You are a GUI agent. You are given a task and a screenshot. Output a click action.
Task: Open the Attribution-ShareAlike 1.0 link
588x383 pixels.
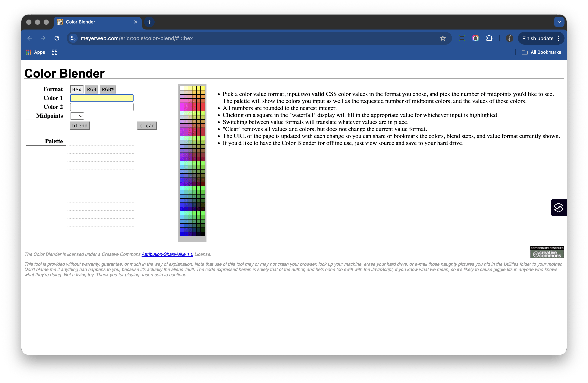pos(167,254)
